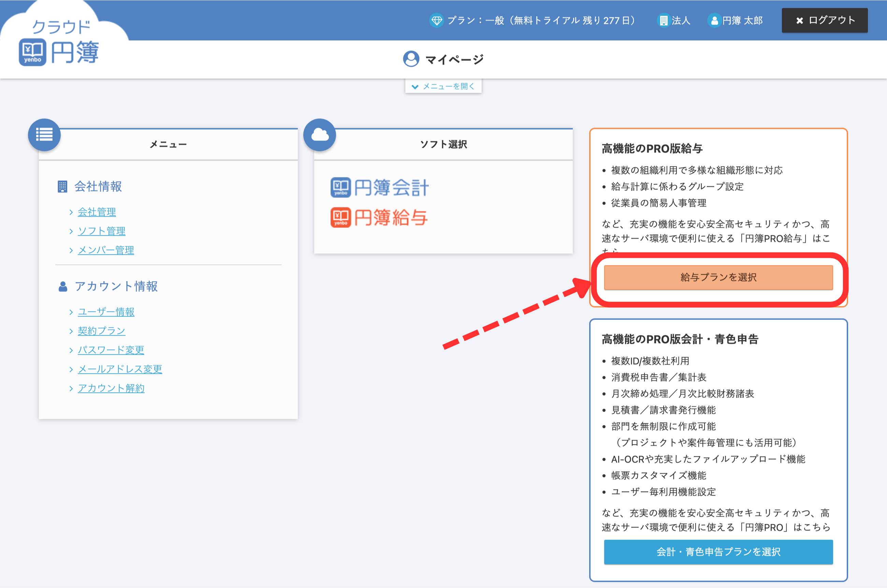Click the クラウド円簿 logo
This screenshot has height=588, width=887.
(59, 43)
